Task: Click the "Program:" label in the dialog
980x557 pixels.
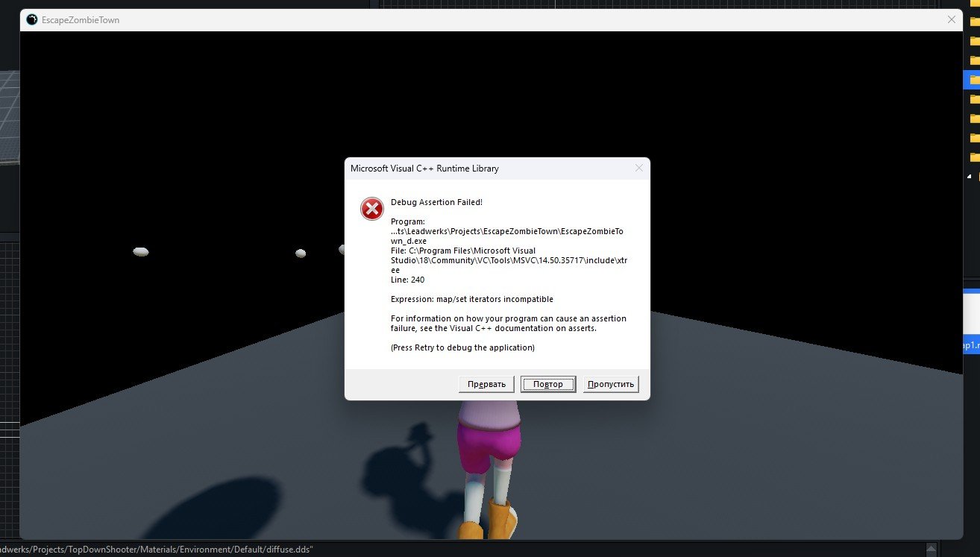Action: pos(408,221)
